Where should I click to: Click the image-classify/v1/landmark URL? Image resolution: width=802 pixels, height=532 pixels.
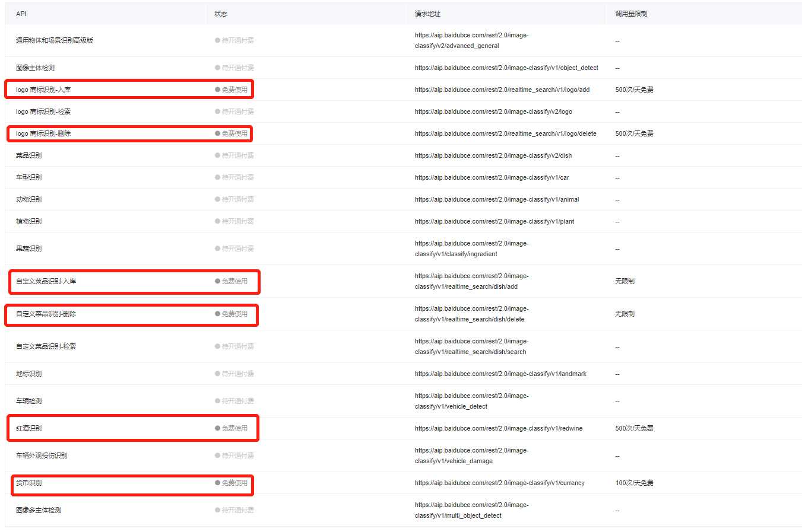(x=500, y=374)
